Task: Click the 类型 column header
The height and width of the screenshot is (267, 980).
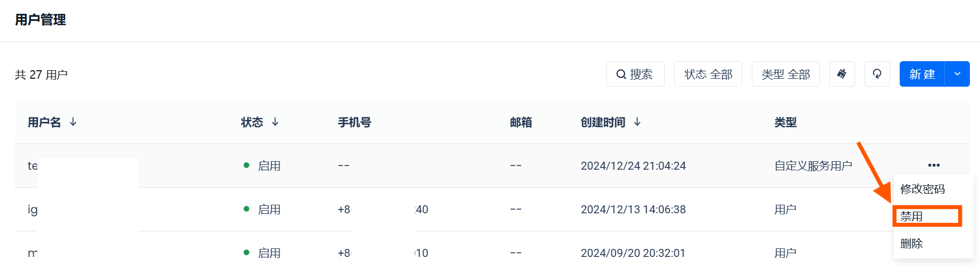Action: point(785,122)
